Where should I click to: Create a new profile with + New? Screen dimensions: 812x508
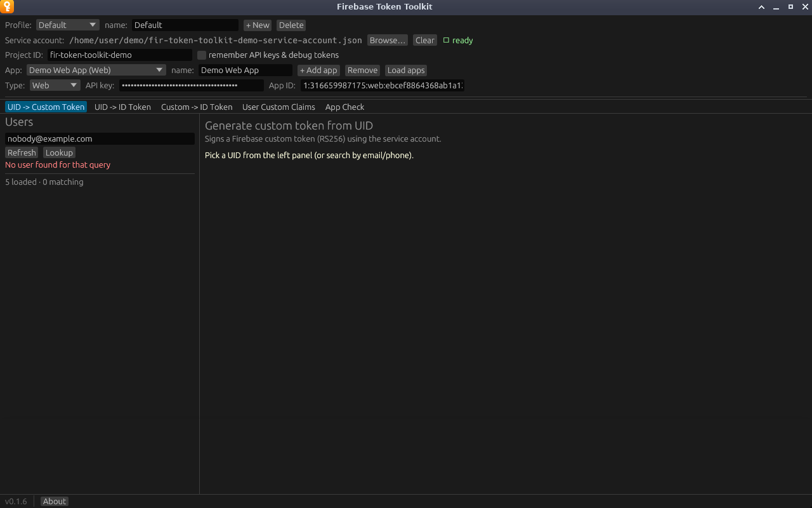[x=258, y=25]
